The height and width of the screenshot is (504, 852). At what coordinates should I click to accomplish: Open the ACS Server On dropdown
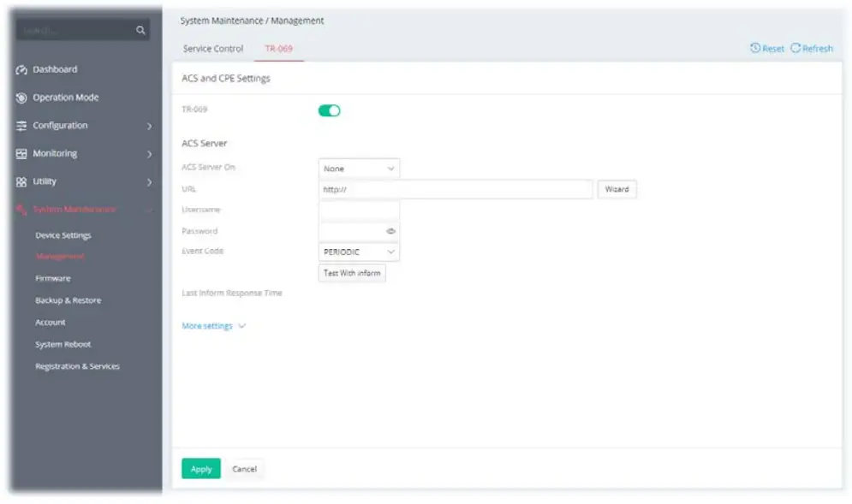[359, 169]
